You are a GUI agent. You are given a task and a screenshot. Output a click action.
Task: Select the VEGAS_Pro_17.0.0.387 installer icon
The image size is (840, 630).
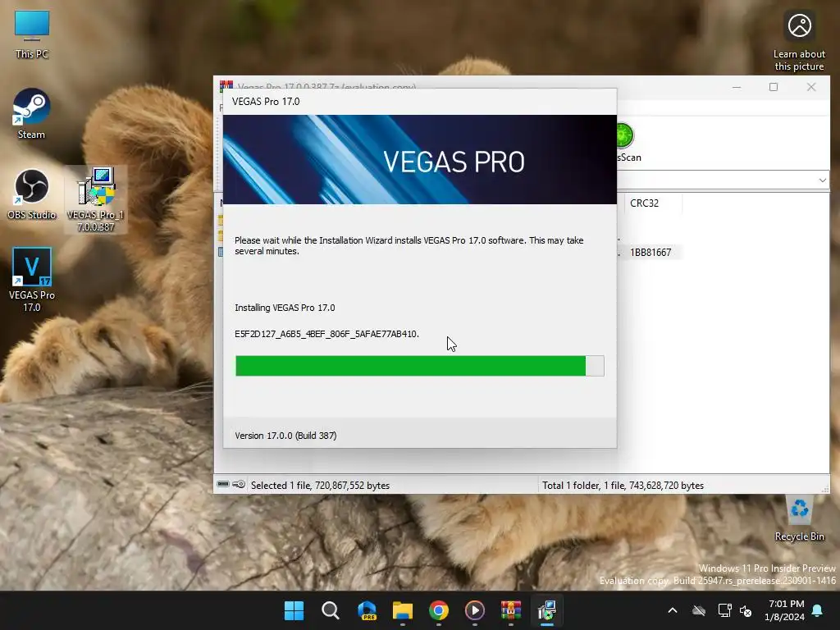[x=95, y=199]
